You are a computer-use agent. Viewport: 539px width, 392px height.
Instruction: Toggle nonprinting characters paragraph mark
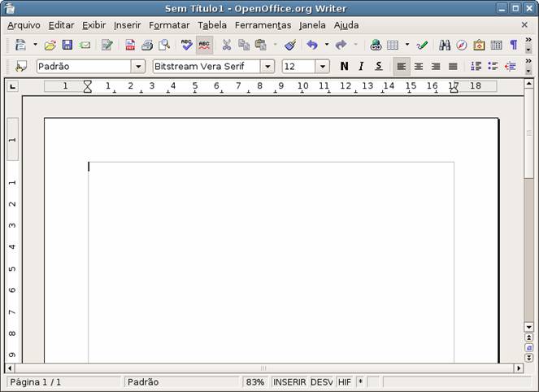click(514, 45)
